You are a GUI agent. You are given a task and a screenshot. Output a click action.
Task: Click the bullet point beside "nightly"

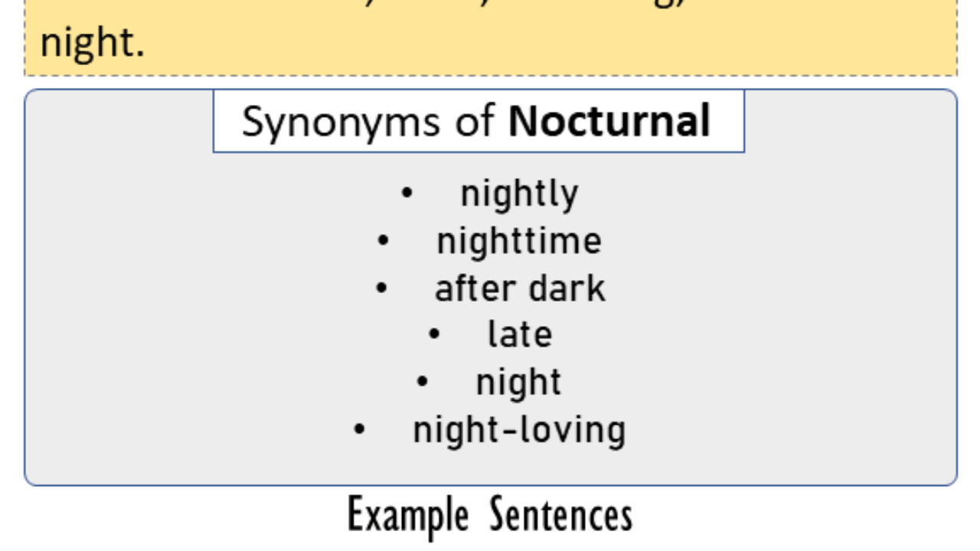click(x=407, y=194)
